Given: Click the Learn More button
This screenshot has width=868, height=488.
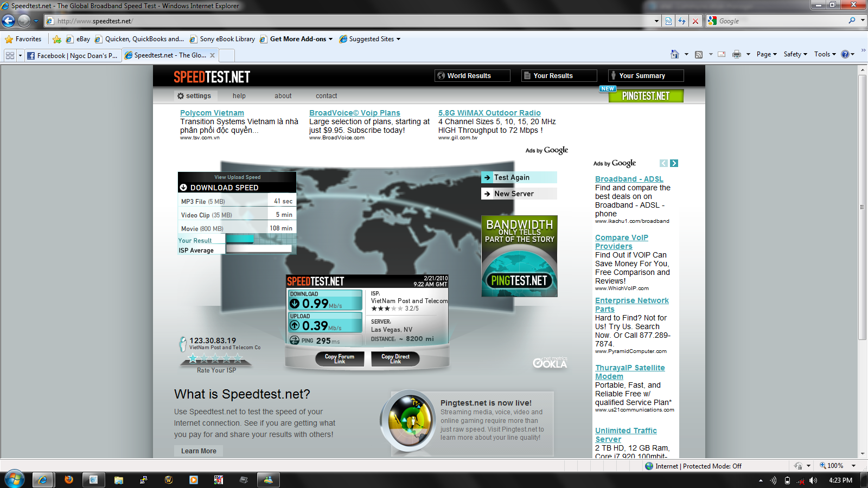Looking at the screenshot, I should tap(199, 451).
